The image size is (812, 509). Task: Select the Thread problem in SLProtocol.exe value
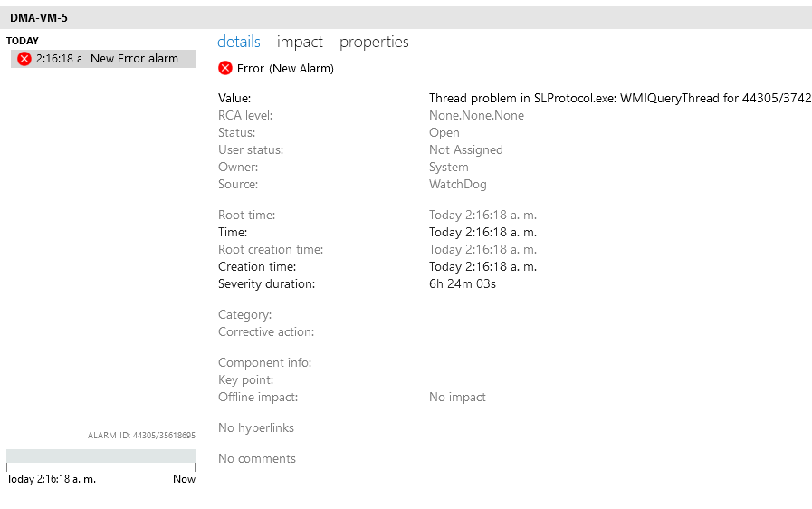620,99
